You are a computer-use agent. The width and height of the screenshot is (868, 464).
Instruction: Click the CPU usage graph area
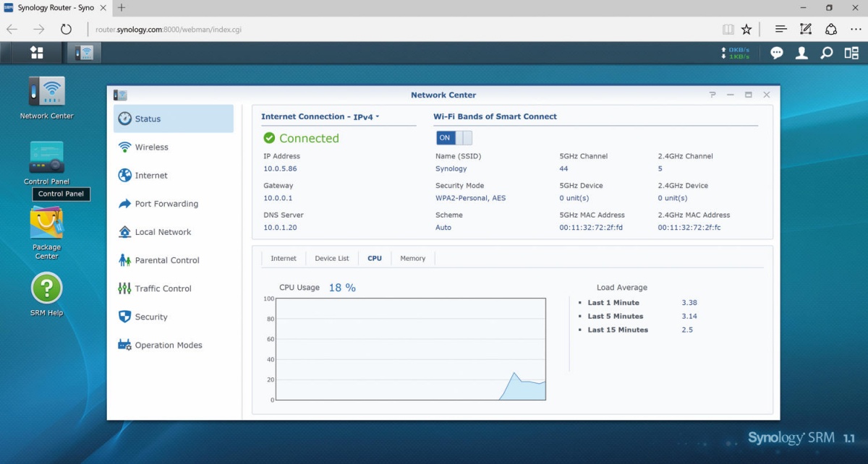[x=410, y=349]
